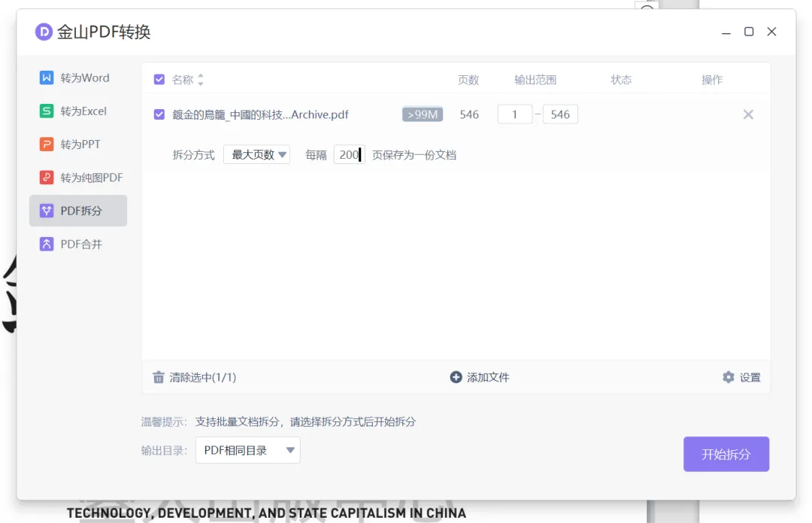Switch to the 转为PPT tab

pyautogui.click(x=78, y=144)
